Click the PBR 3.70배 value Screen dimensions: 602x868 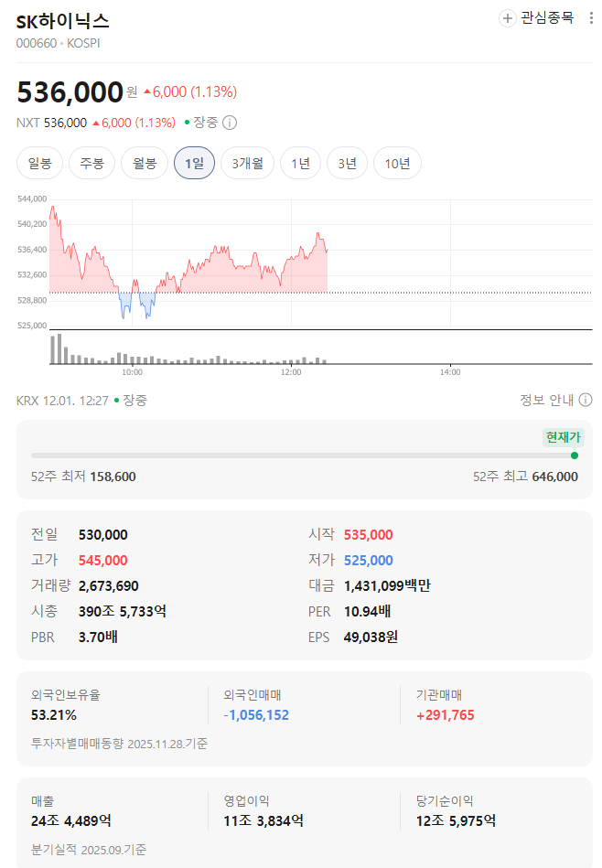[98, 637]
